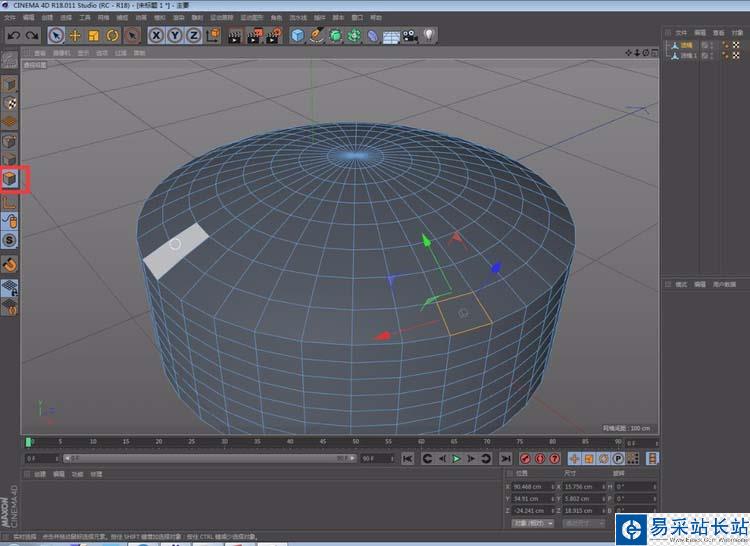750x546 pixels.
Task: Click the Camera object icon
Action: pyautogui.click(x=410, y=36)
